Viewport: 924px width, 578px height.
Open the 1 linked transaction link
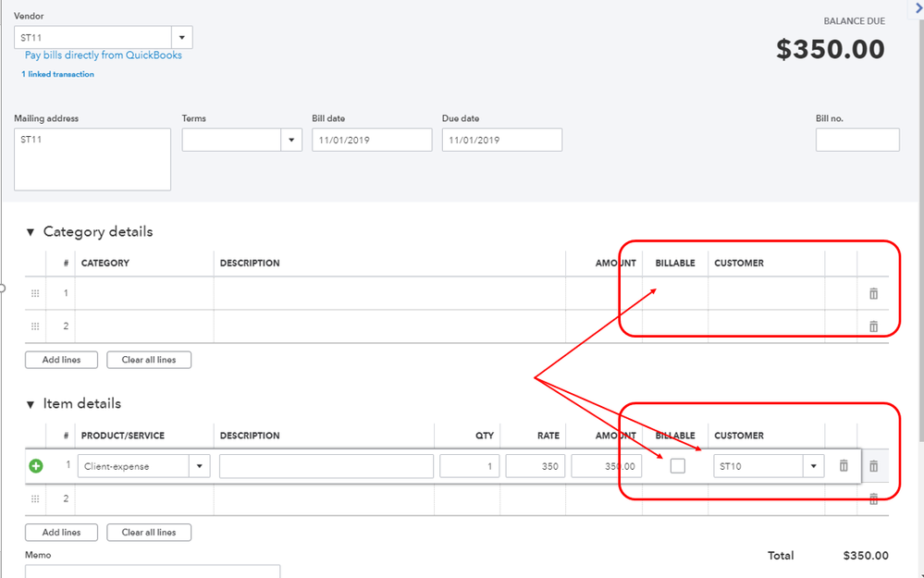coord(58,74)
